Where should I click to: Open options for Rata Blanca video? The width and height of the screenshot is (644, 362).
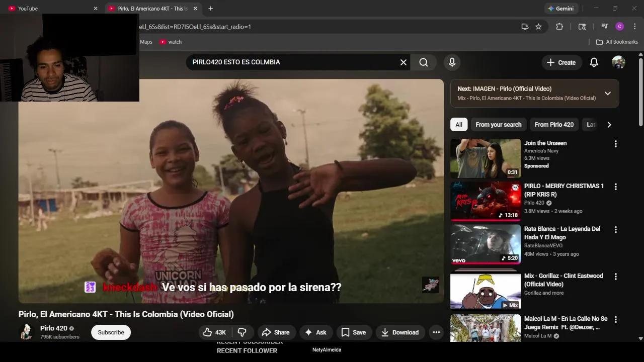point(615,229)
